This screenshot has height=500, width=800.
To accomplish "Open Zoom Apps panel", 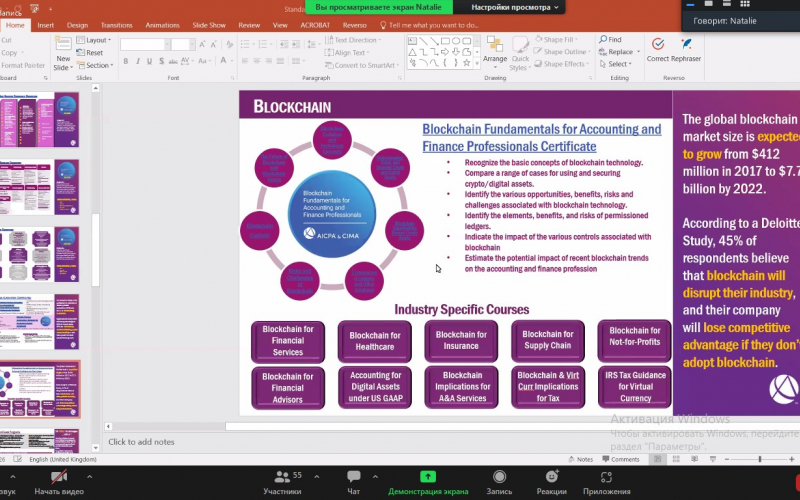I will point(607,483).
